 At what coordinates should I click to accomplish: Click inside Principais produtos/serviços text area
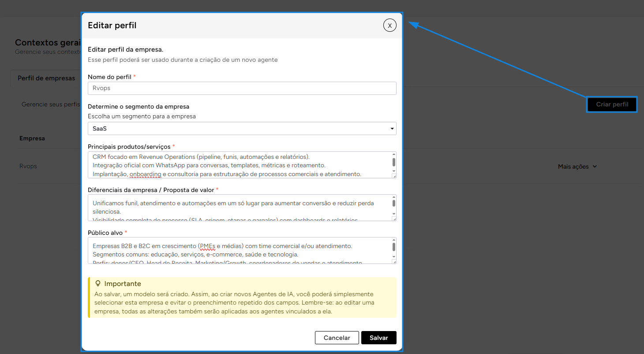(x=238, y=165)
